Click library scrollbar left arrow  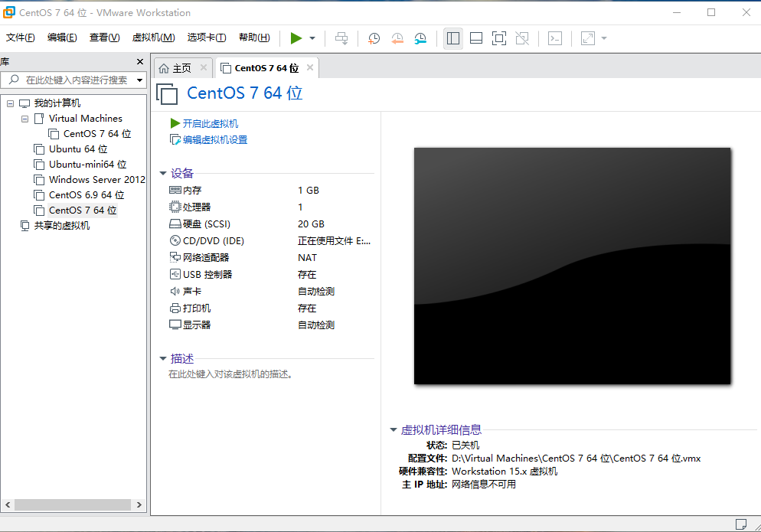pyautogui.click(x=8, y=504)
